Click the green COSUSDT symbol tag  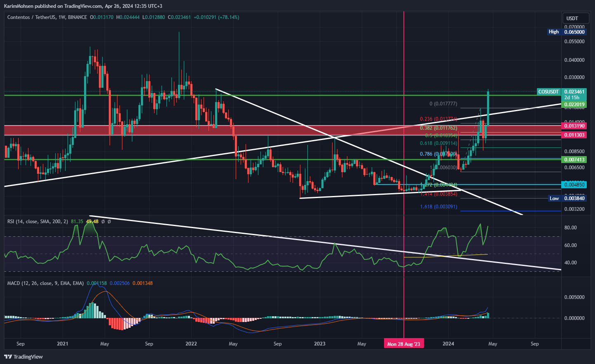549,92
